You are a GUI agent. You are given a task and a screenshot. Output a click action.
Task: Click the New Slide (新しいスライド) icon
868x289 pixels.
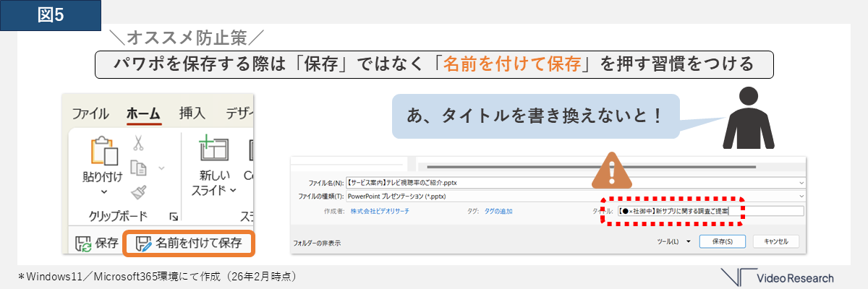213,152
